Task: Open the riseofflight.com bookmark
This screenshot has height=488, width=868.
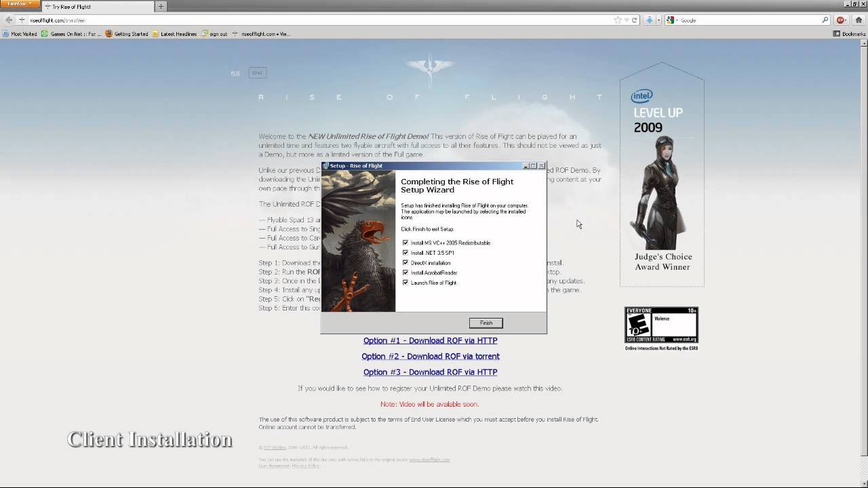Action: pos(261,34)
